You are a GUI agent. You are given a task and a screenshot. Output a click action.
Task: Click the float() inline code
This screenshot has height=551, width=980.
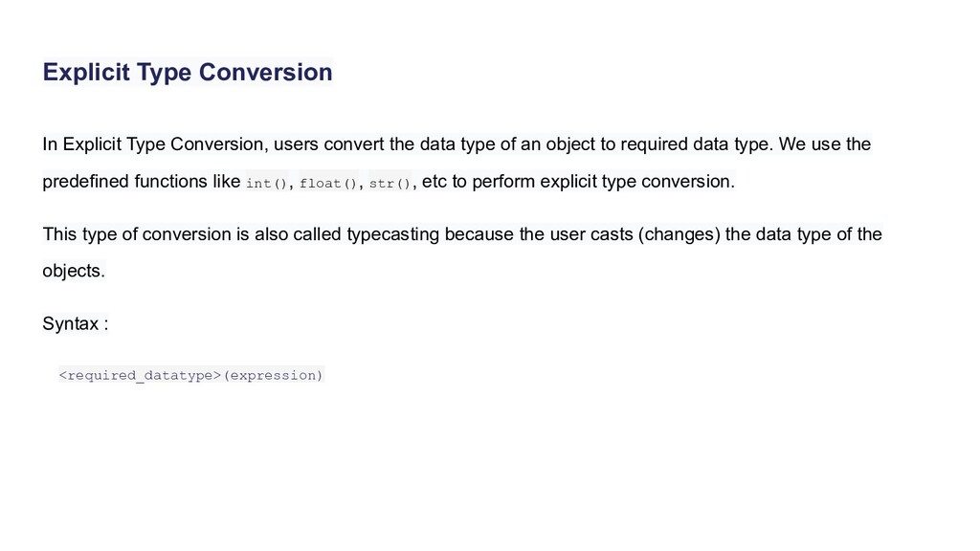click(x=327, y=183)
